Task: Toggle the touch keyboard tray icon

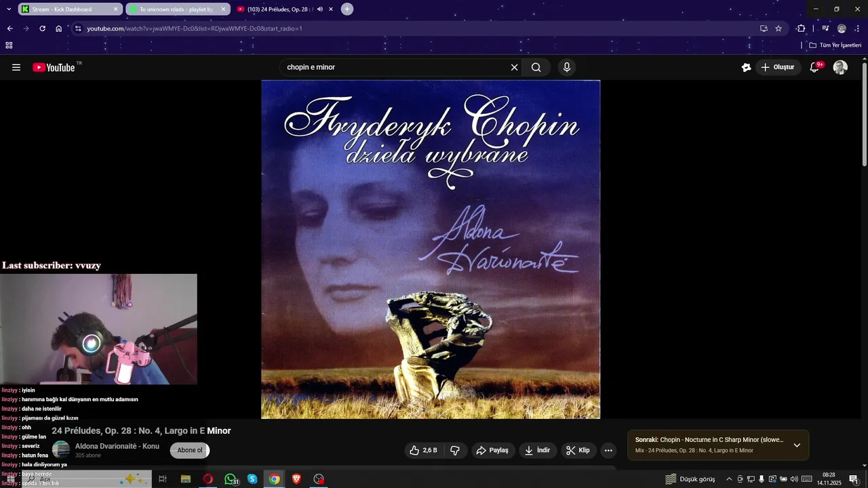Action: click(x=807, y=479)
